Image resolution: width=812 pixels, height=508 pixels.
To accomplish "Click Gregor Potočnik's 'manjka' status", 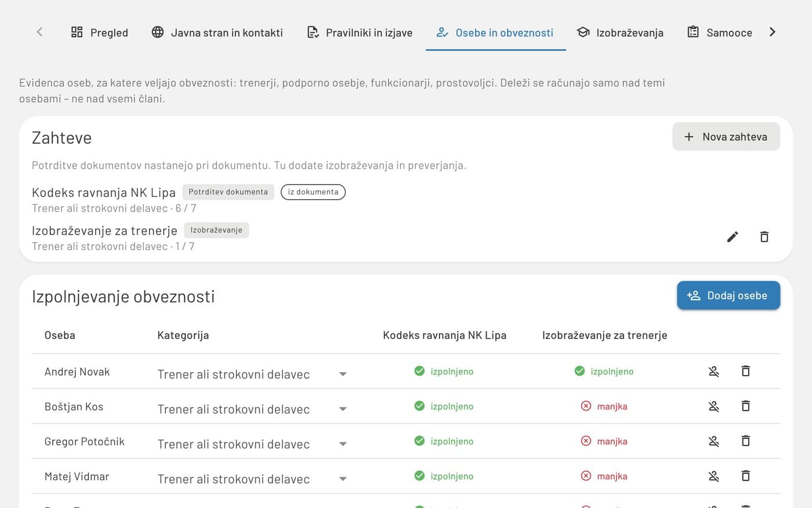I will (604, 441).
